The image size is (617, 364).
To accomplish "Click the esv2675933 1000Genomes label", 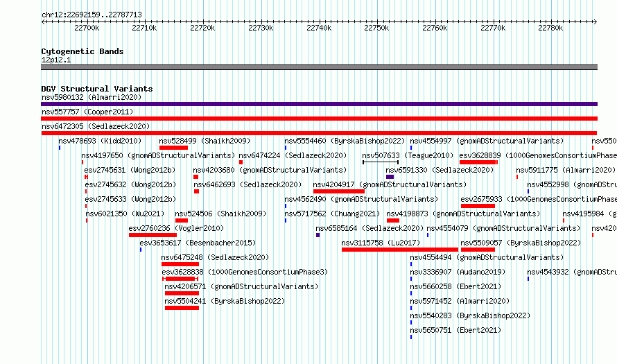I will pos(539,199).
